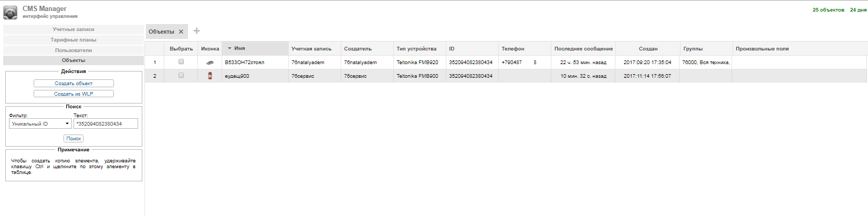
Task: Sort by Последнее сообщение column header
Action: [583, 49]
